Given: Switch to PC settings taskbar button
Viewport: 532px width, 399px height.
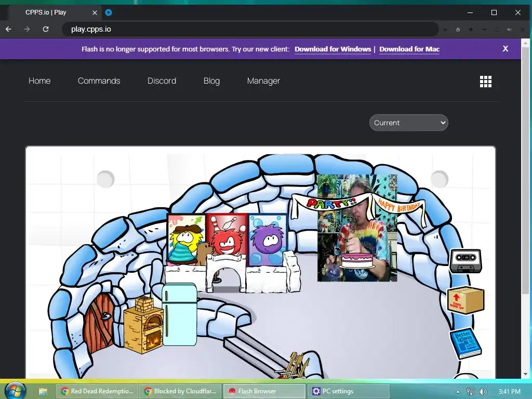Looking at the screenshot, I should pos(348,391).
